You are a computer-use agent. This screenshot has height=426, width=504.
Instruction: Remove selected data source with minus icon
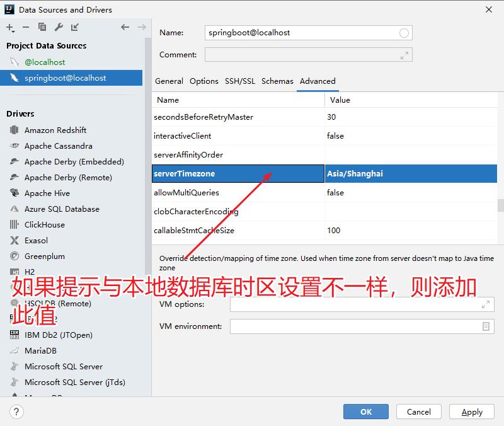click(x=26, y=27)
